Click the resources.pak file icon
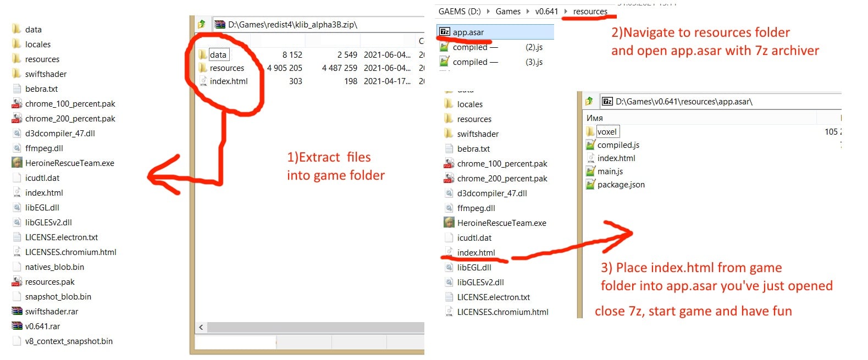Viewport: 868px width, 360px height. 17,281
